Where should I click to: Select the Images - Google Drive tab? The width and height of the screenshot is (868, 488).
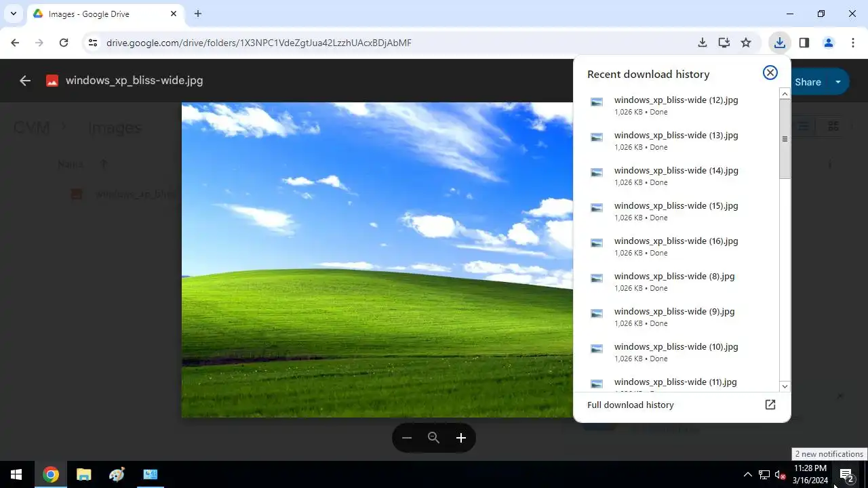104,14
